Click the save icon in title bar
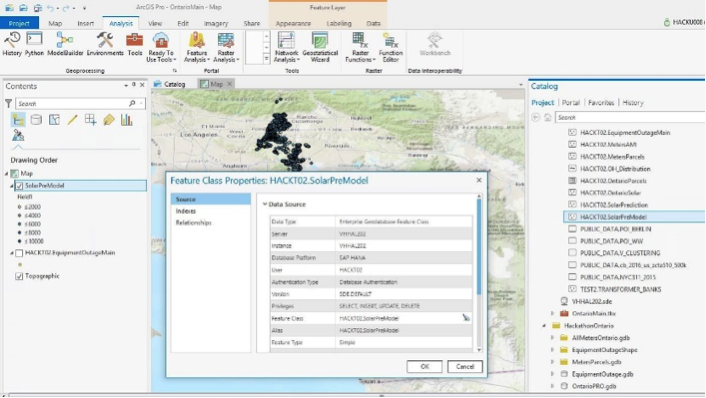 pos(37,8)
